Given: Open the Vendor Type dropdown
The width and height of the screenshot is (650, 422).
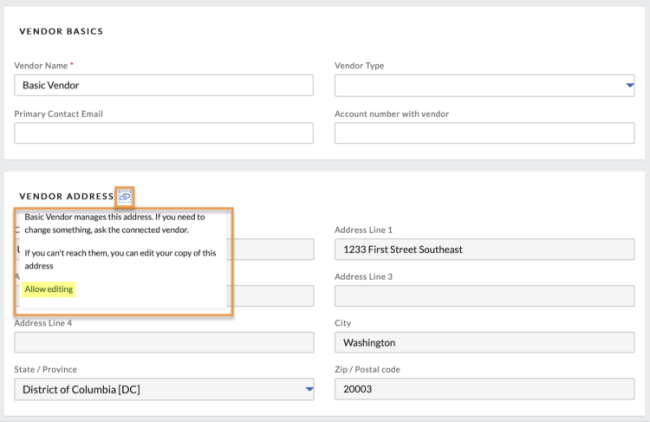Looking at the screenshot, I should pos(484,85).
